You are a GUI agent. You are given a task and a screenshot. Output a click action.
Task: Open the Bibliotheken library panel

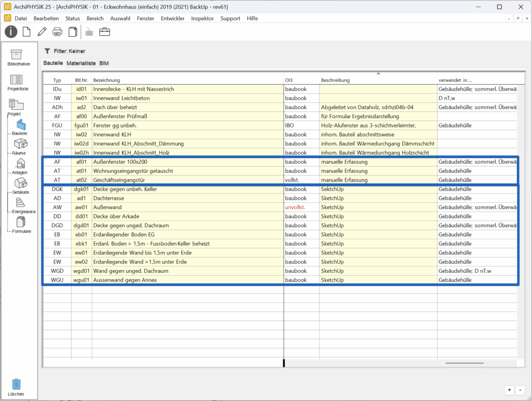point(17,55)
